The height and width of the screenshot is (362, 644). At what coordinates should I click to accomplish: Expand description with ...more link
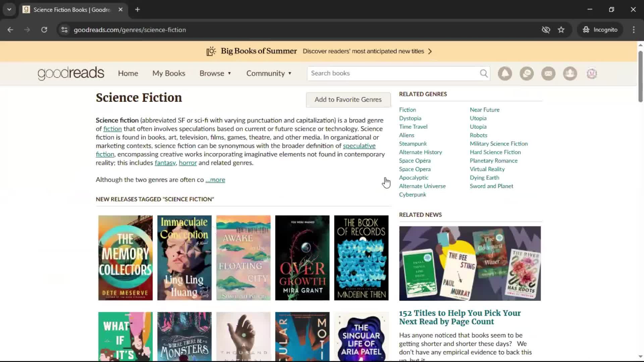click(215, 180)
